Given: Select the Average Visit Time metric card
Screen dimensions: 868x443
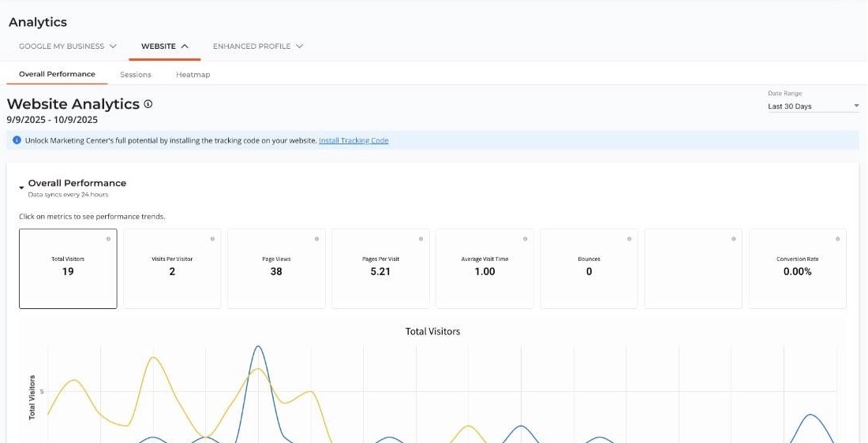Looking at the screenshot, I should point(485,268).
